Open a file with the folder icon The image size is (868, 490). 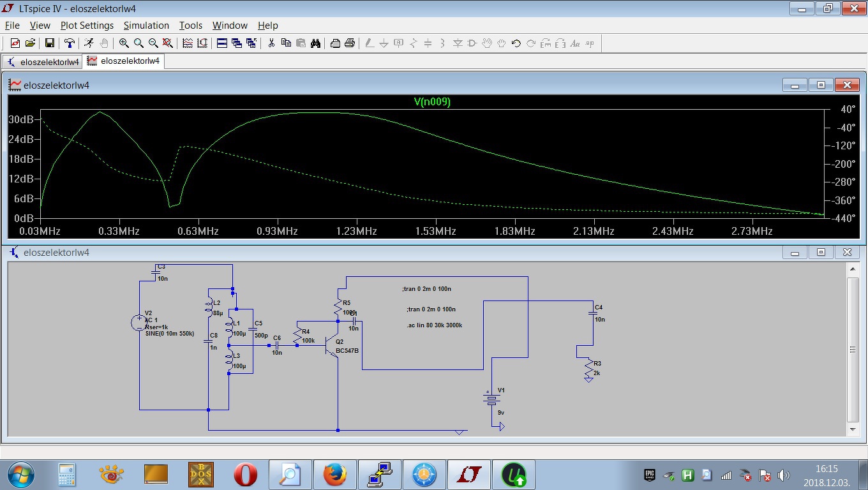(x=30, y=43)
